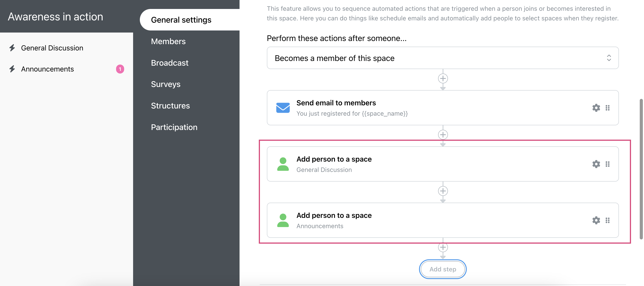Open gear settings for General Discussion step

click(596, 164)
